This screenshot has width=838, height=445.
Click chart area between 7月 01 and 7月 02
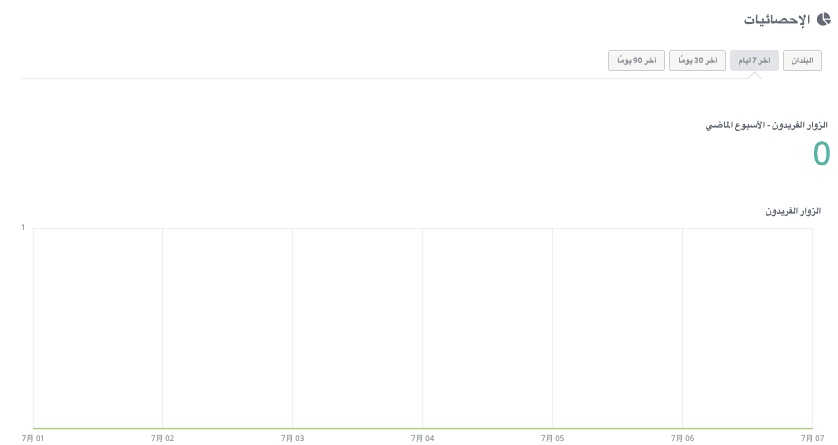(98, 328)
